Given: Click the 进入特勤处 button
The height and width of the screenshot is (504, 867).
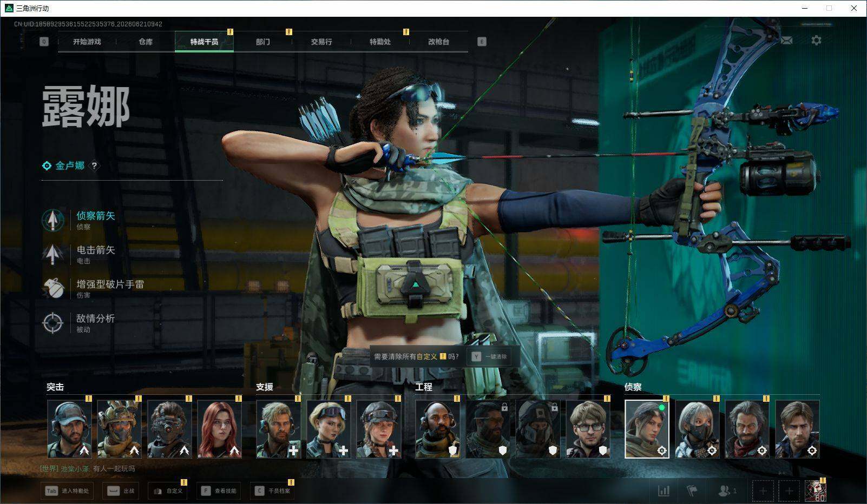Looking at the screenshot, I should point(67,491).
